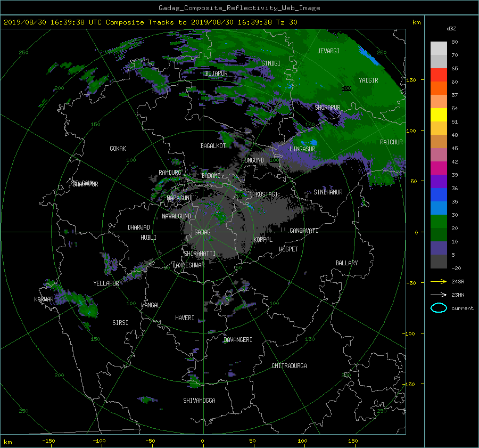
Task: Click the SIRSI city label
Action: (120, 323)
